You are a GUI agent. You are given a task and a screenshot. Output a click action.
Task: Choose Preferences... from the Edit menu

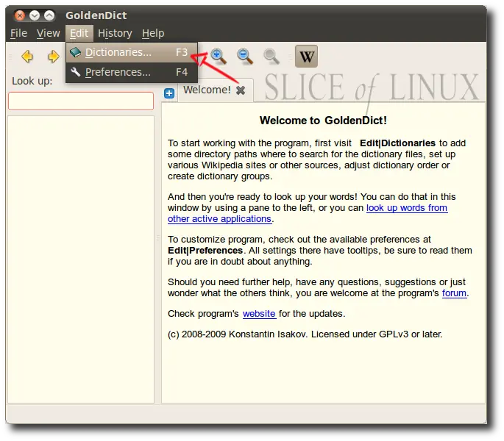click(132, 72)
